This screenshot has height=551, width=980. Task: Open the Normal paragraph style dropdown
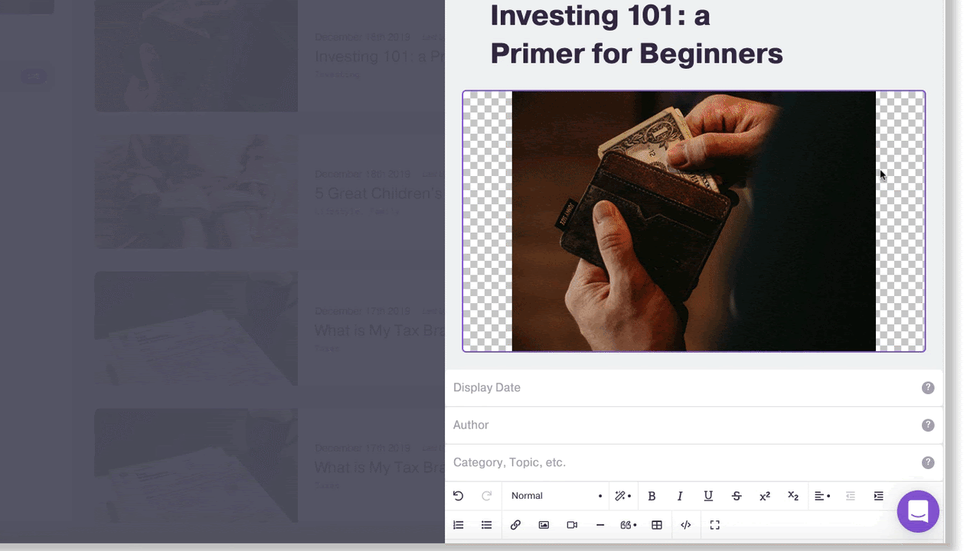pyautogui.click(x=556, y=496)
